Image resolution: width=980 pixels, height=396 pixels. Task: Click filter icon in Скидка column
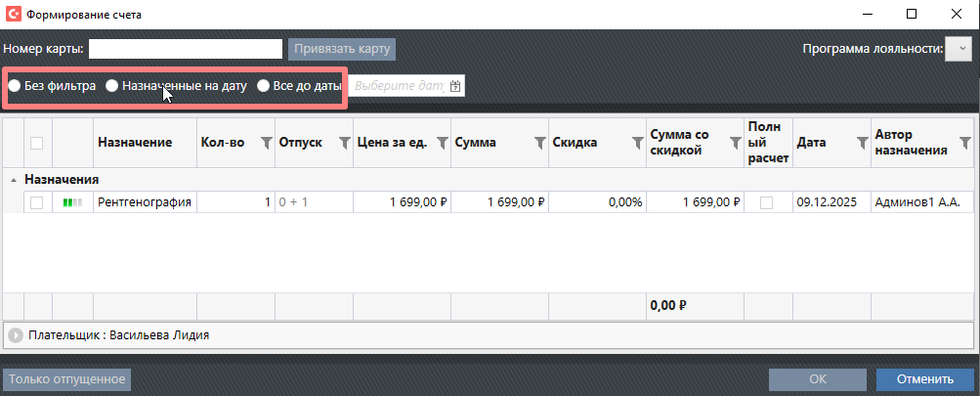[x=635, y=143]
